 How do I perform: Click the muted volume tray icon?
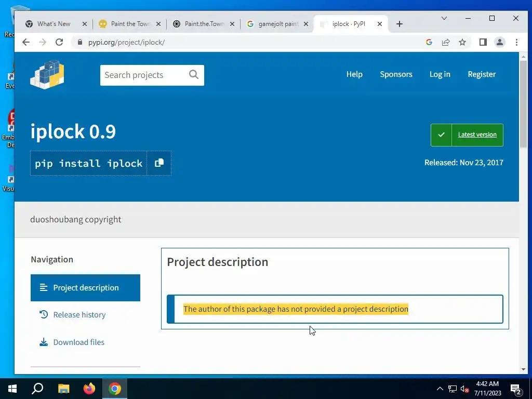point(464,389)
